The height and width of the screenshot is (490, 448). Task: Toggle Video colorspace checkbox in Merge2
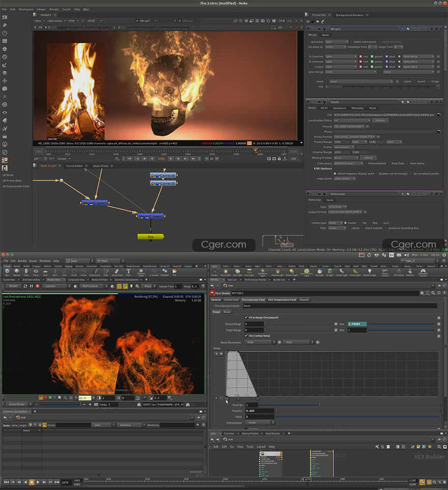pyautogui.click(x=351, y=42)
